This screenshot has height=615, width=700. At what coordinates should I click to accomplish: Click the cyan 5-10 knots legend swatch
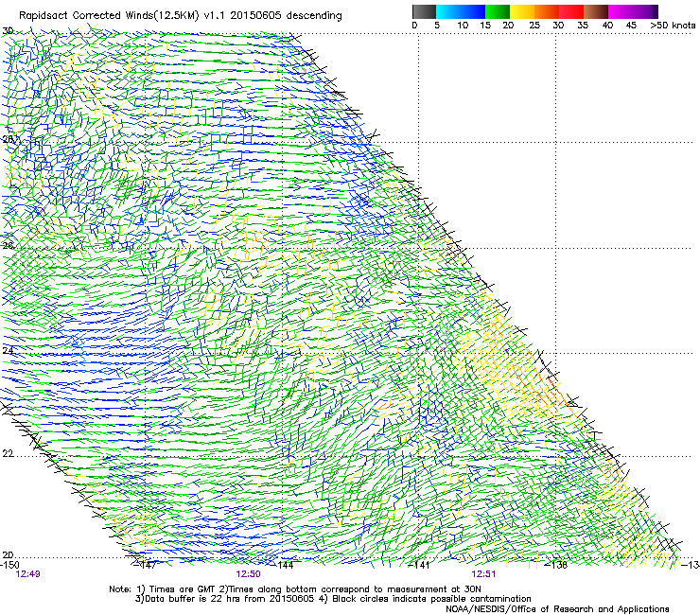448,11
